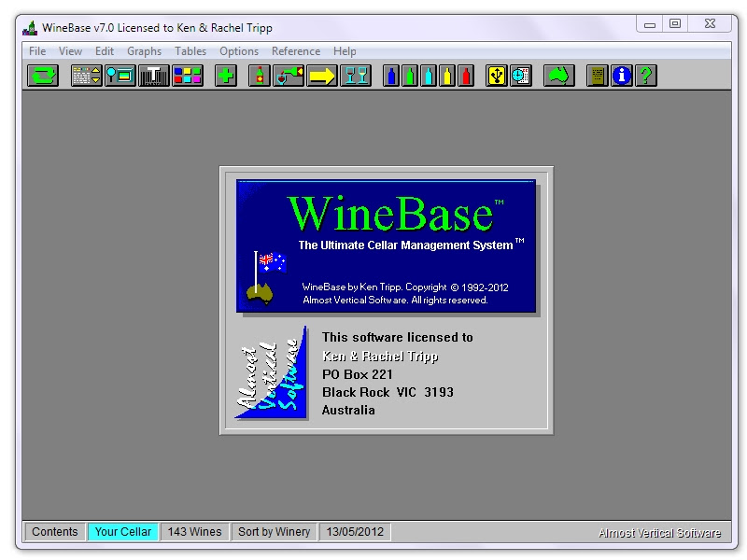This screenshot has width=747, height=560.
Task: Click the red bottle toolbar icon
Action: 466,76
